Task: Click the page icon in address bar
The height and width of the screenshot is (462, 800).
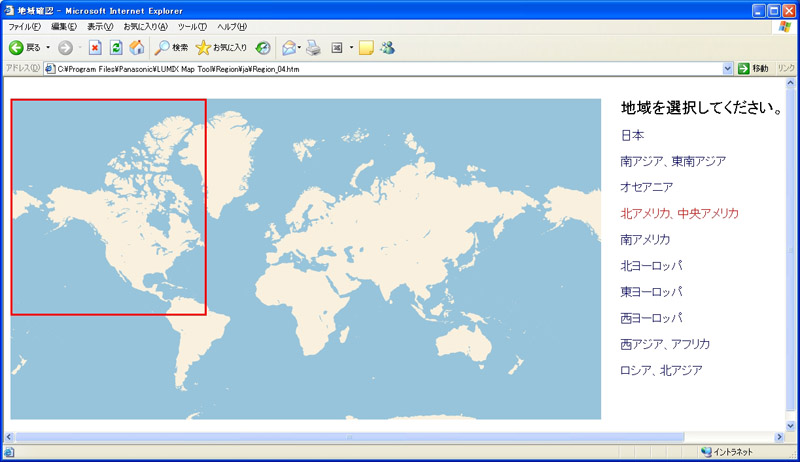Action: coord(50,69)
